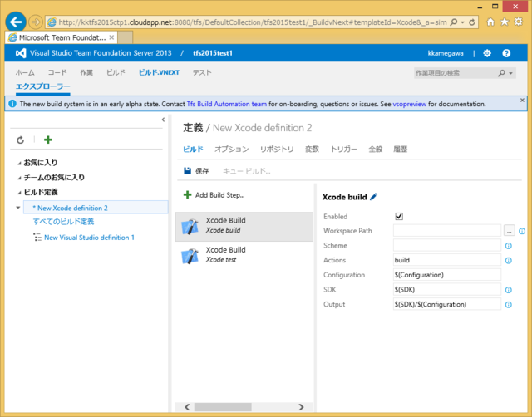This screenshot has width=532, height=417.
Task: Select New Visual Studio definition 1
Action: tap(89, 238)
